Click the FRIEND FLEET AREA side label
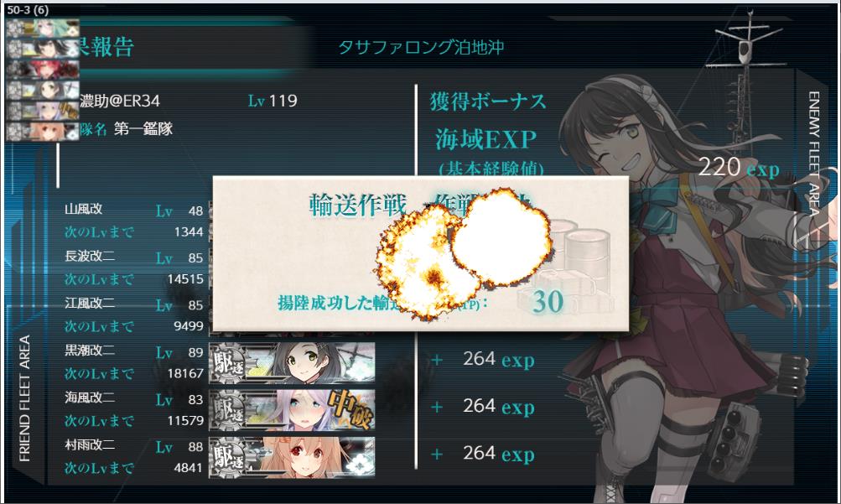841x504 pixels. [24, 398]
